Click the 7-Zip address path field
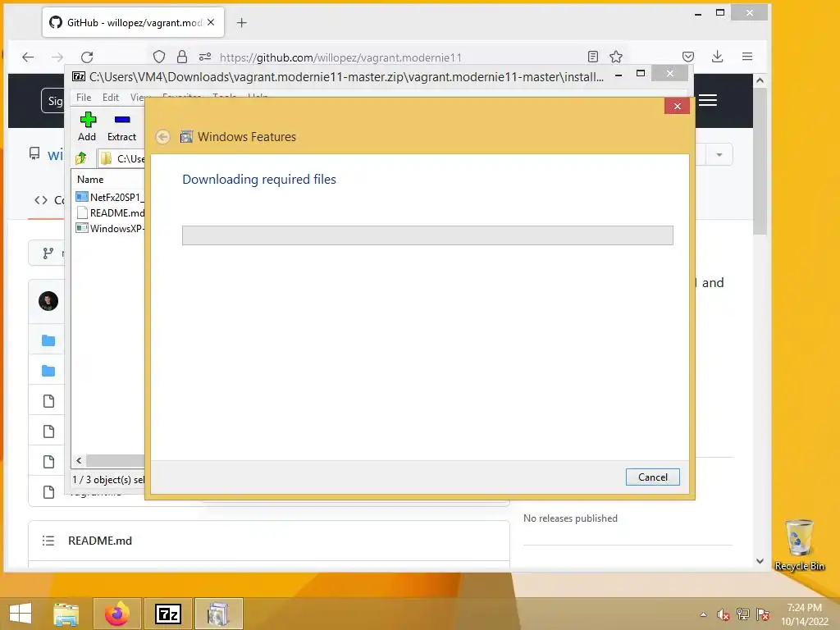This screenshot has height=630, width=840. (121, 158)
